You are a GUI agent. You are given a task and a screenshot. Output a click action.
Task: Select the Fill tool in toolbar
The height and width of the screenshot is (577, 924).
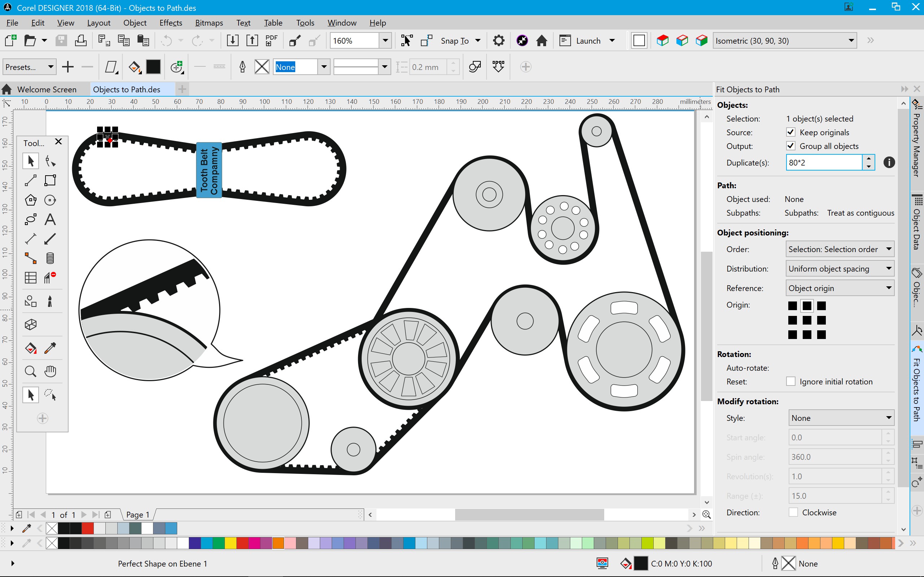31,348
